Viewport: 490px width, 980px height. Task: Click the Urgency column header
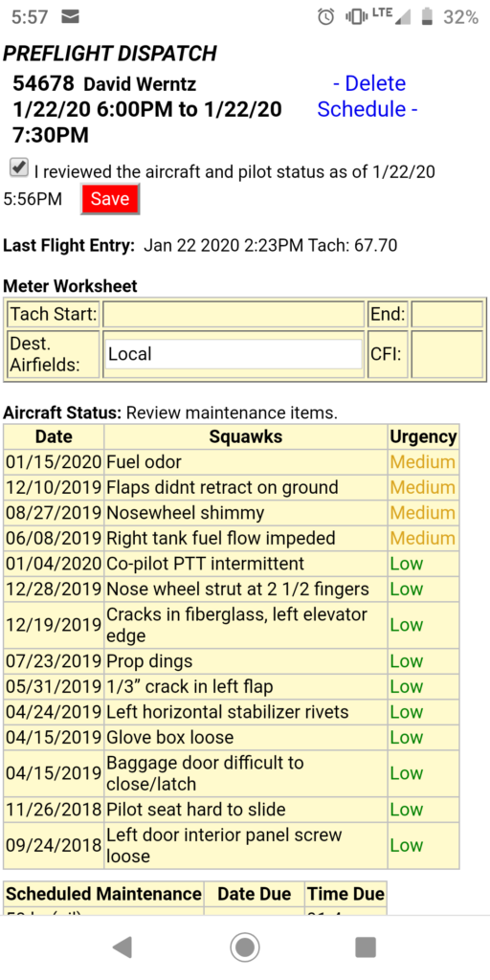click(423, 436)
